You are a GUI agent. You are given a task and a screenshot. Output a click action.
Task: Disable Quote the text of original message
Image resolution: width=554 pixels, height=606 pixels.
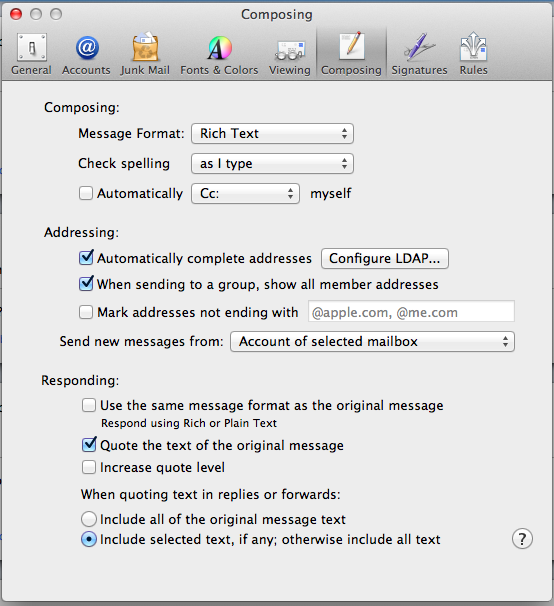89,445
